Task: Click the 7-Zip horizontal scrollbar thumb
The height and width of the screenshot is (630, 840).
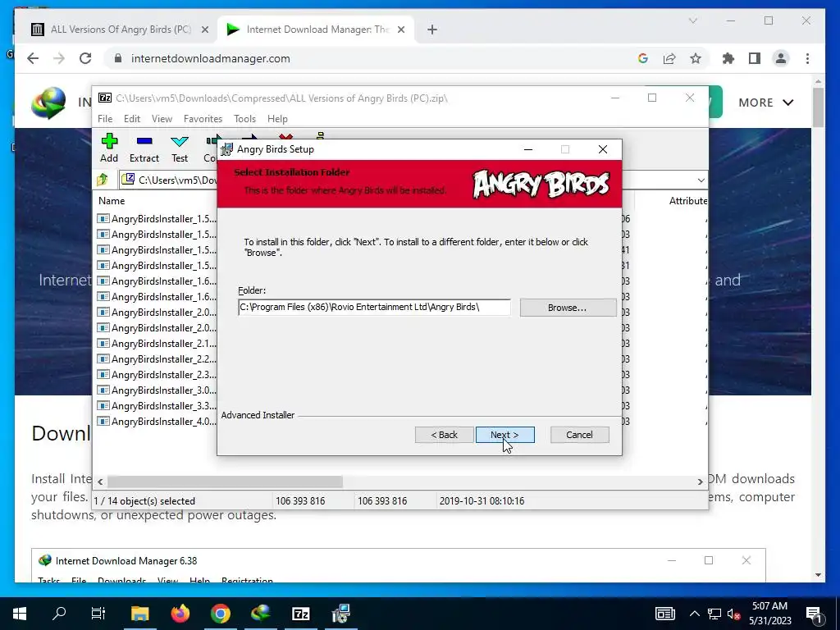Action: click(x=225, y=482)
